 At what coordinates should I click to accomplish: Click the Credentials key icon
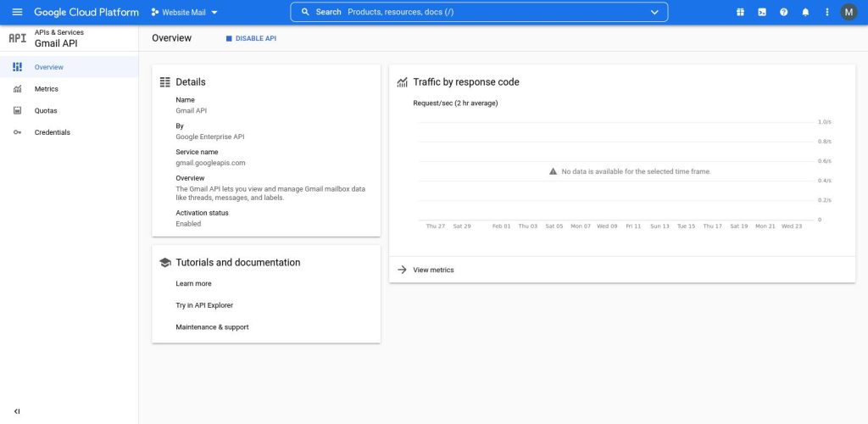tap(17, 132)
